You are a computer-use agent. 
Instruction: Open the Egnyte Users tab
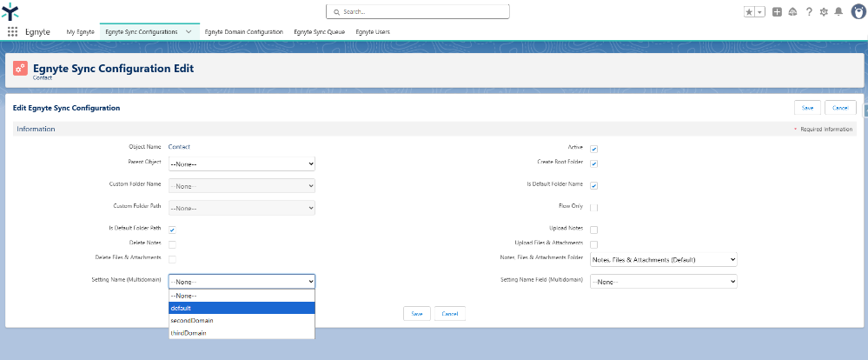click(373, 32)
